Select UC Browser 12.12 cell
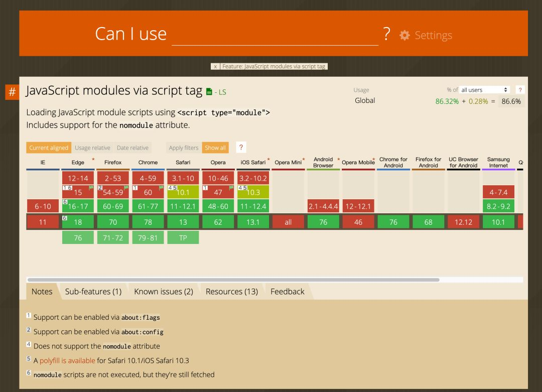Image resolution: width=542 pixels, height=392 pixels. pos(464,222)
